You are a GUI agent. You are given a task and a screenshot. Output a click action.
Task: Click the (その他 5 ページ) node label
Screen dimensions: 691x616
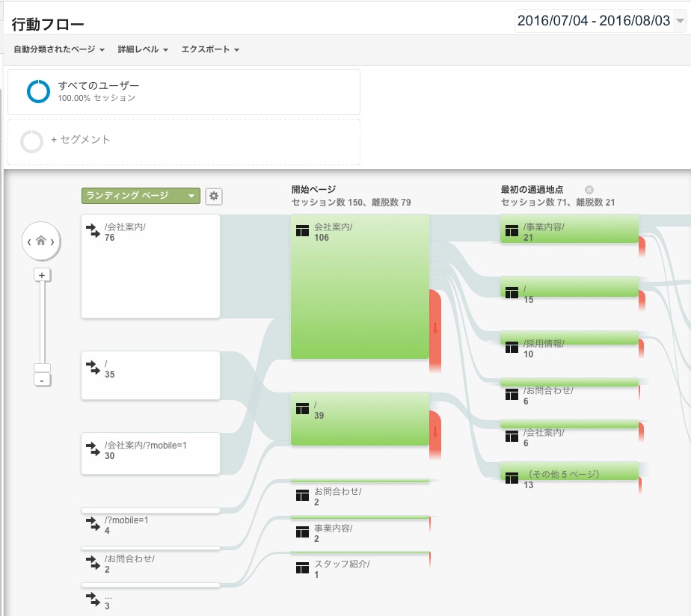pos(563,474)
